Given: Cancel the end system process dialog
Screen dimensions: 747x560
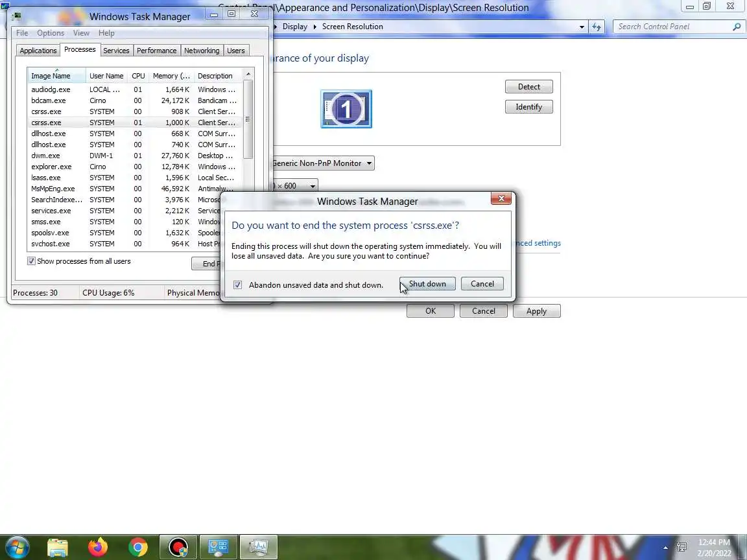Looking at the screenshot, I should [x=482, y=284].
